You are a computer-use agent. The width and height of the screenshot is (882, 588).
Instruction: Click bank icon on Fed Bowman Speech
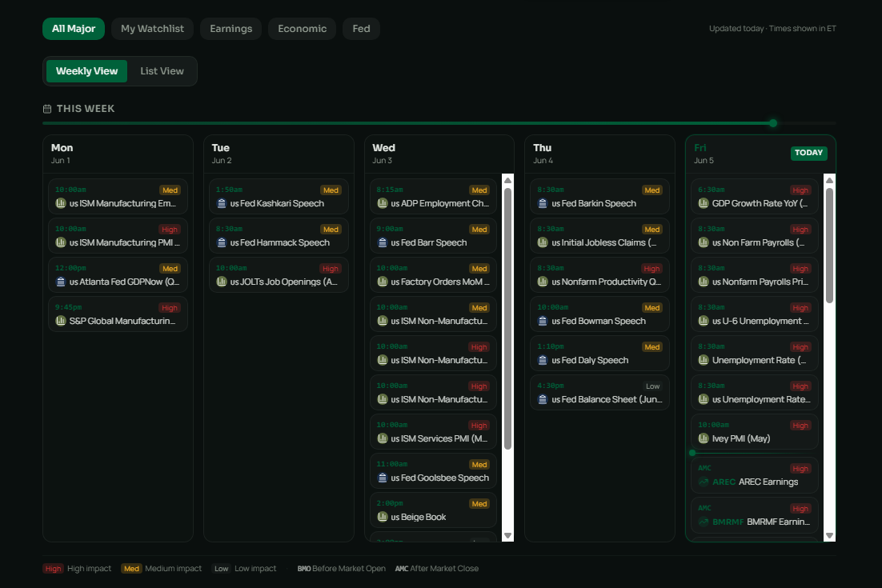543,321
